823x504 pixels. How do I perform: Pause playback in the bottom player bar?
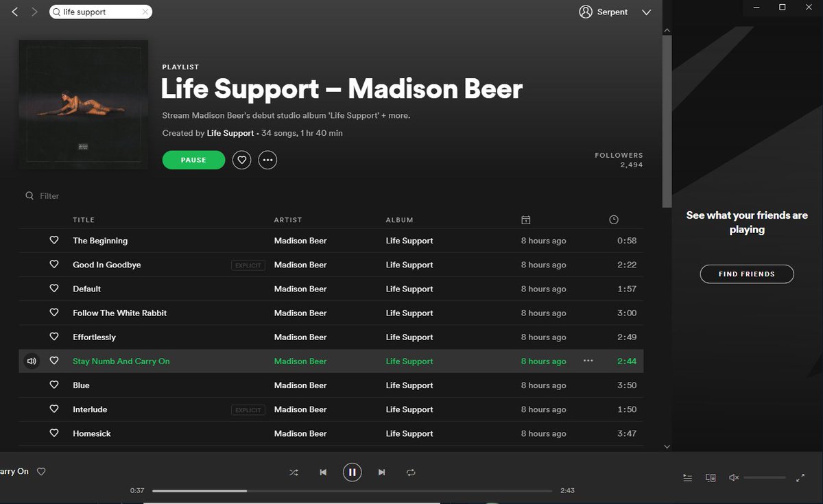(352, 472)
